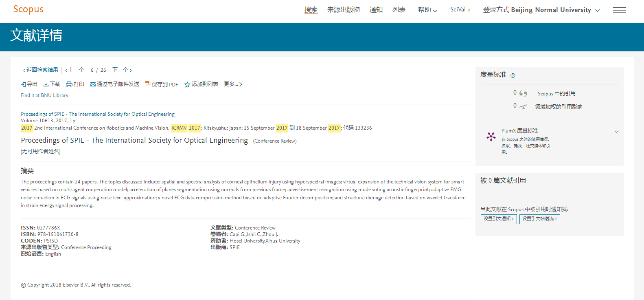Click the print (打印) icon

pos(69,84)
